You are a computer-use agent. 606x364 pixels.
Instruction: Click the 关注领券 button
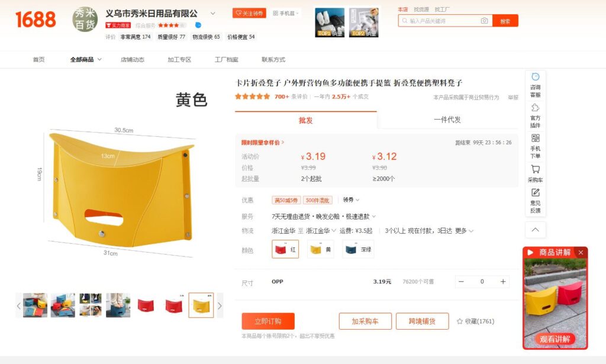[x=249, y=13]
